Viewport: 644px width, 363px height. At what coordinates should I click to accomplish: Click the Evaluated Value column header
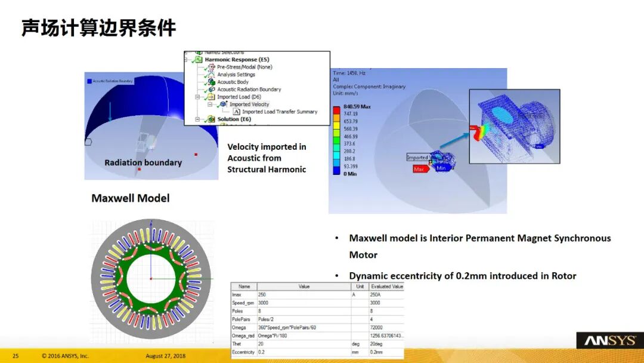pos(386,287)
